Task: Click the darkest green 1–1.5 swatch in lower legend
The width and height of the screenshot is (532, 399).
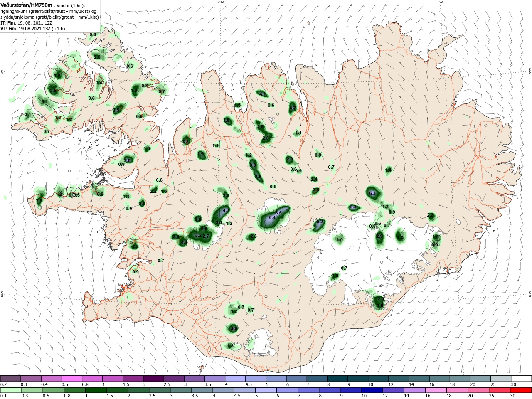Action: click(96, 390)
